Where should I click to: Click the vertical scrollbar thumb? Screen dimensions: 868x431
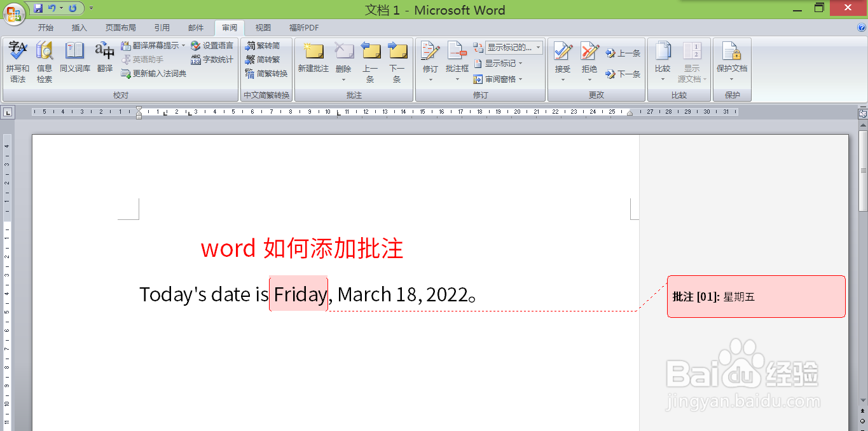[863, 170]
